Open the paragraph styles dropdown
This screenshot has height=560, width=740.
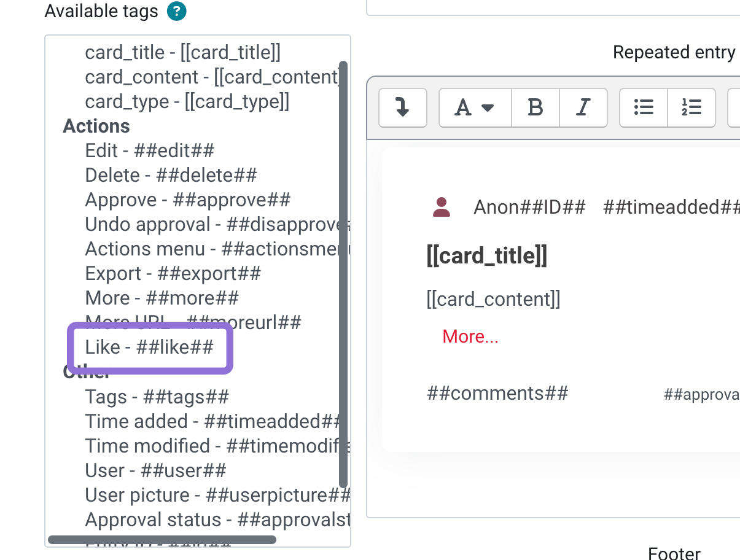[475, 108]
